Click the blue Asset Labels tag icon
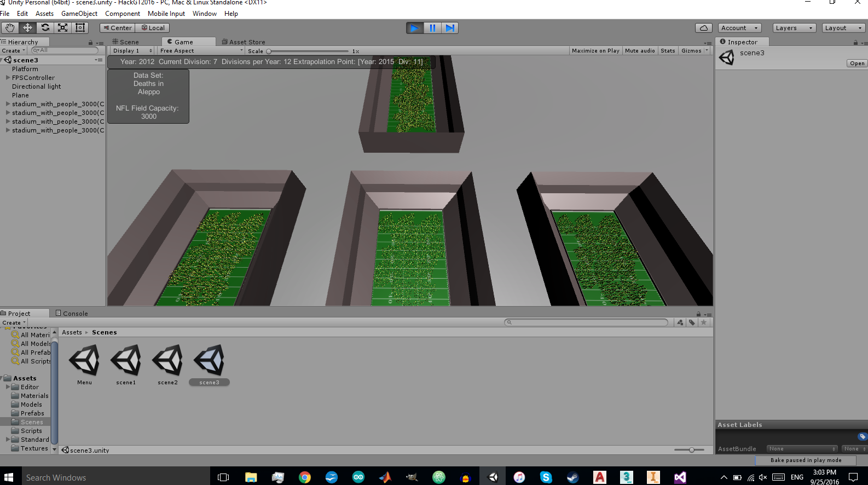Viewport: 868px width, 485px height. point(863,436)
